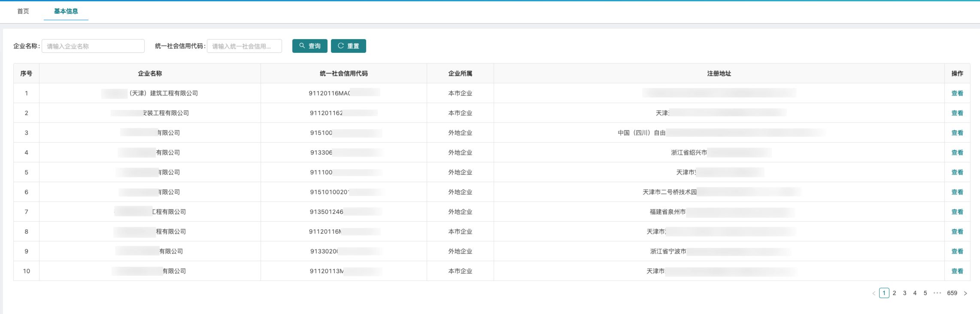The image size is (980, 314).
Task: Click previous page arrow in pagination
Action: [x=874, y=293]
